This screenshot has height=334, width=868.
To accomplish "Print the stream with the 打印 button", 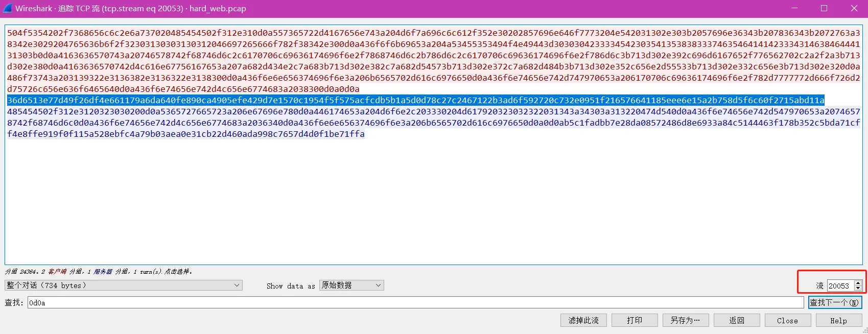I will pos(635,320).
